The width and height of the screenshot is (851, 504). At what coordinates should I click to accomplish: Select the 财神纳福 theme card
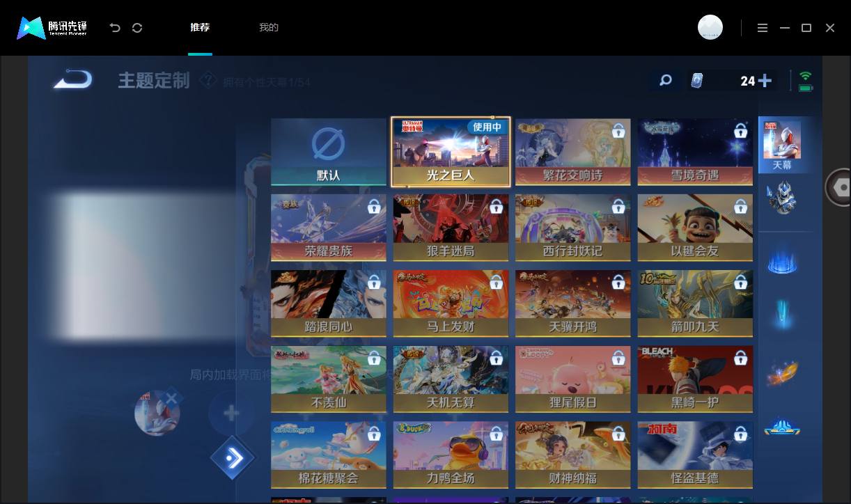click(x=573, y=455)
